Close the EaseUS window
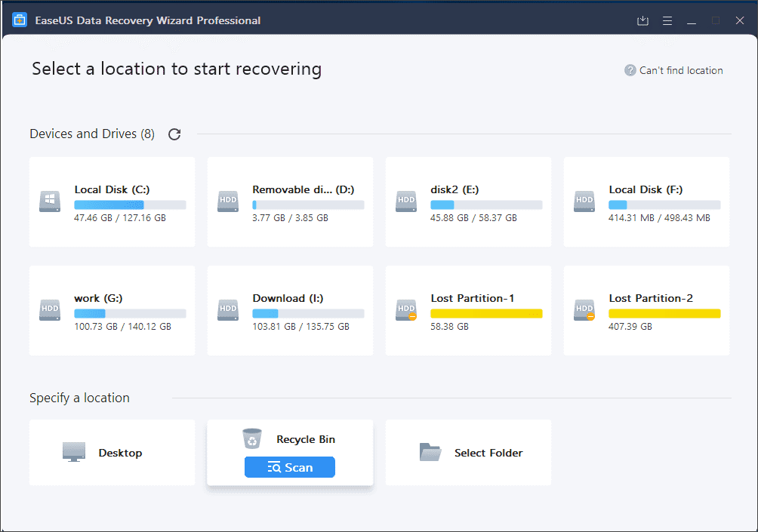Viewport: 758px width, 532px height. 740,21
